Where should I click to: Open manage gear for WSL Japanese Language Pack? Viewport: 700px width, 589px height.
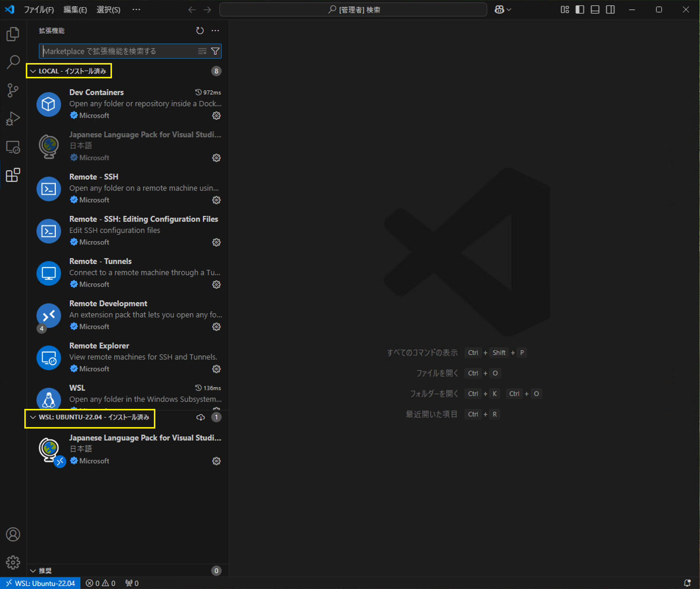pos(217,461)
